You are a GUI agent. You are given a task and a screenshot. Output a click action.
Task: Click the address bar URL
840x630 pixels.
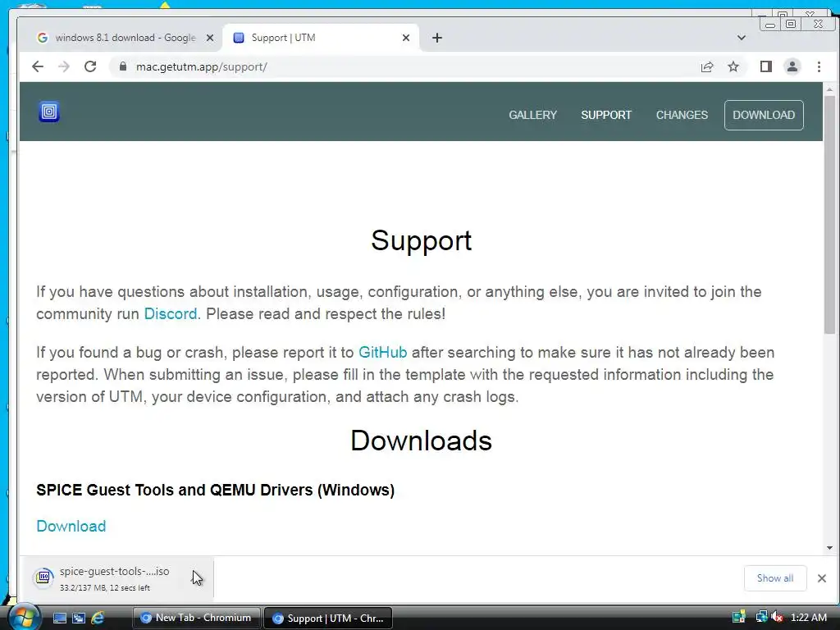coord(202,66)
